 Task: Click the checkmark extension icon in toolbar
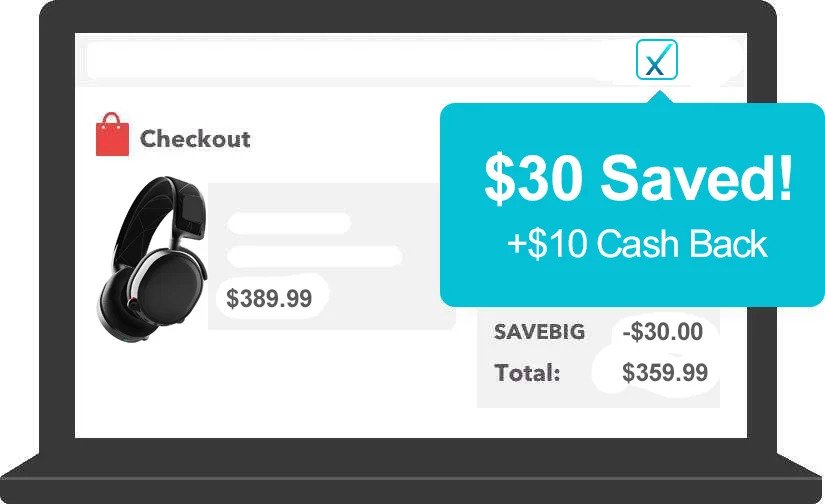(x=657, y=60)
